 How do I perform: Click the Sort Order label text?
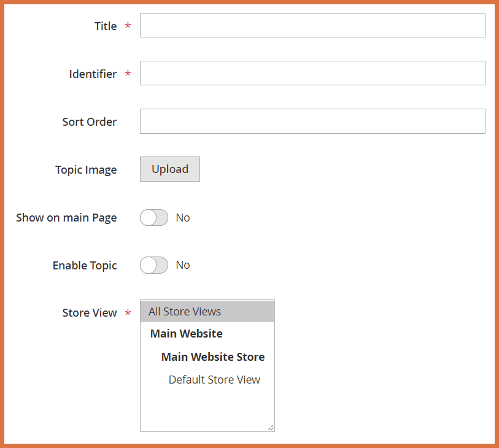[x=90, y=122]
